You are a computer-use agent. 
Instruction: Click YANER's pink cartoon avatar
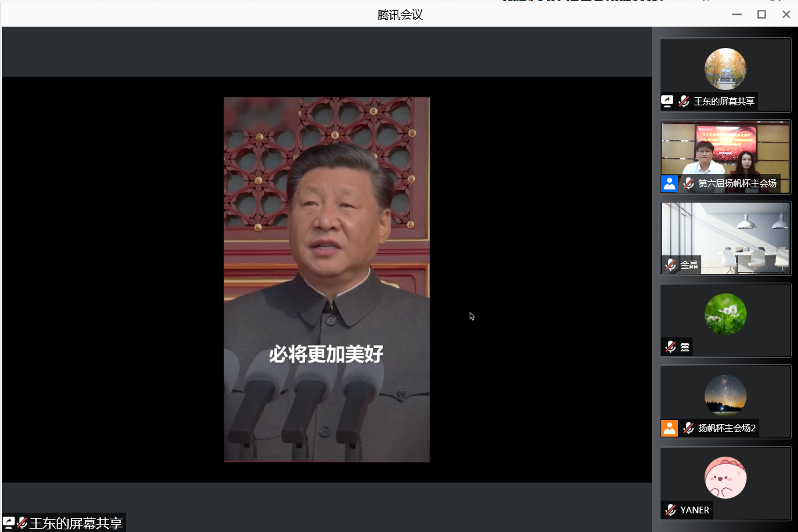click(x=725, y=477)
